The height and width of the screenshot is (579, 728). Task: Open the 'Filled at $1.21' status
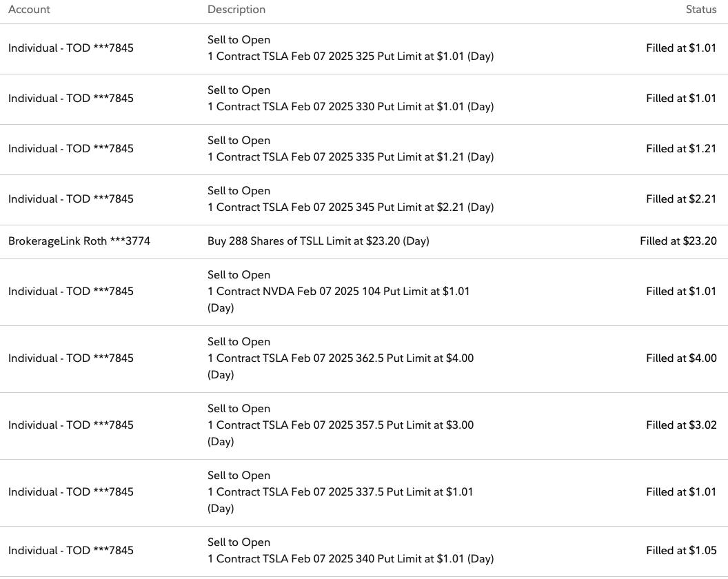pos(681,149)
